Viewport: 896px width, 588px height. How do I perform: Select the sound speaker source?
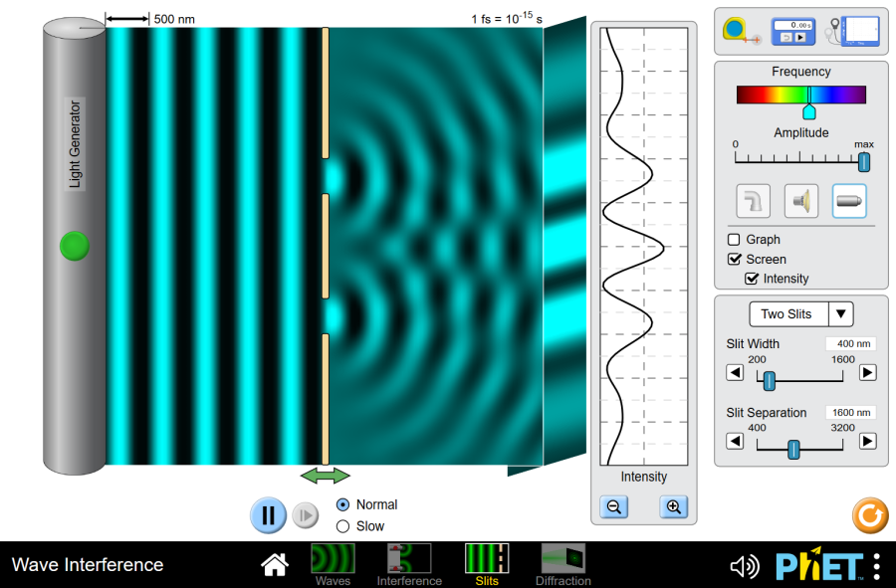(x=801, y=201)
